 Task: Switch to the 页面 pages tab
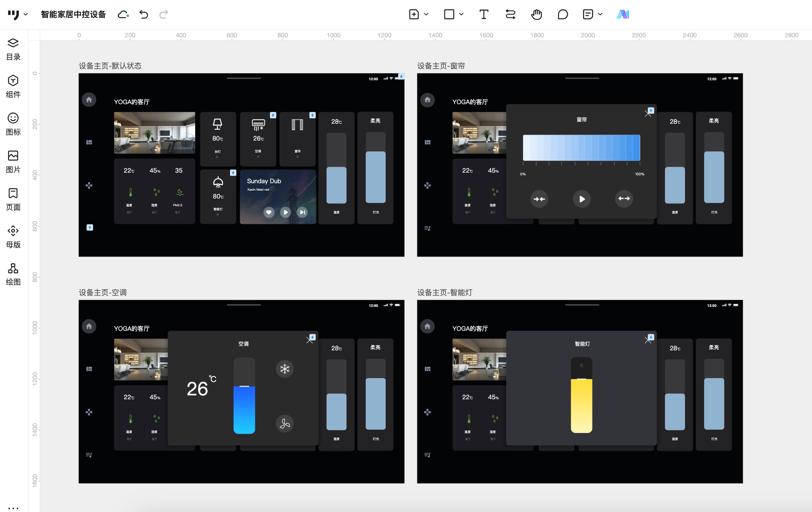pos(13,199)
